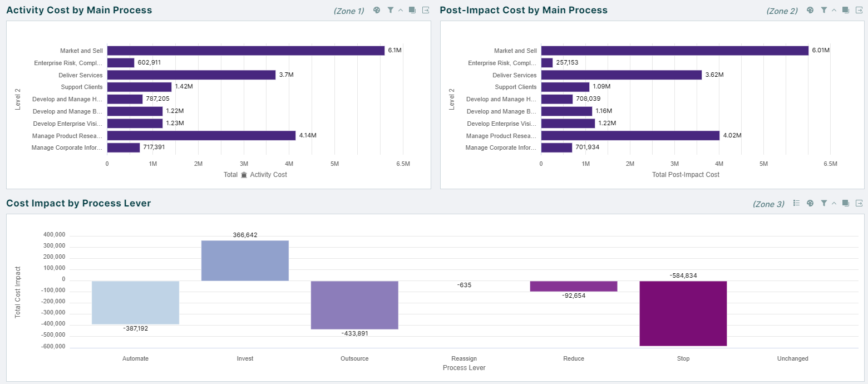The image size is (868, 384).
Task: Show legend list icon in Zone 3
Action: [x=796, y=203]
